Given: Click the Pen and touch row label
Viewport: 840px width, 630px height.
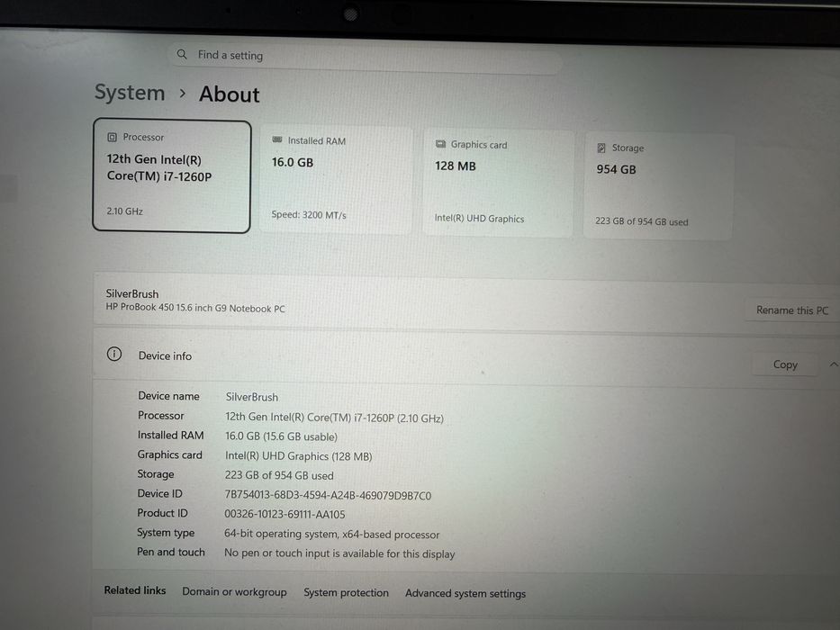Looking at the screenshot, I should click(x=171, y=552).
